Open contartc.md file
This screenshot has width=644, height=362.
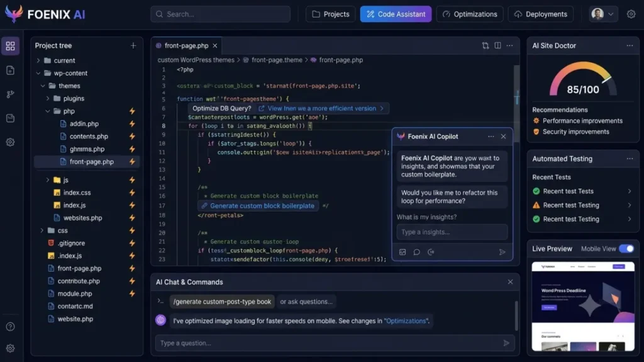pyautogui.click(x=75, y=306)
